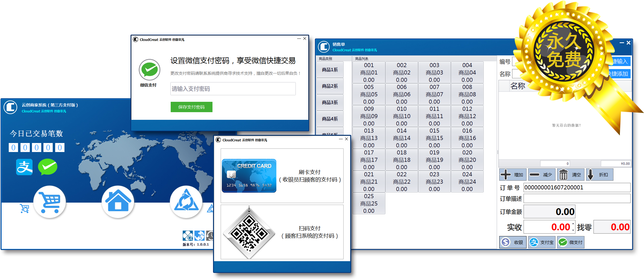Click the 订单描述 text field
This screenshot has height=280, width=644.
[x=577, y=199]
